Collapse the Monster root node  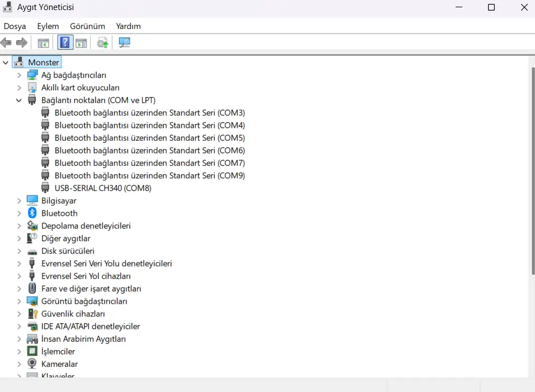(6, 63)
